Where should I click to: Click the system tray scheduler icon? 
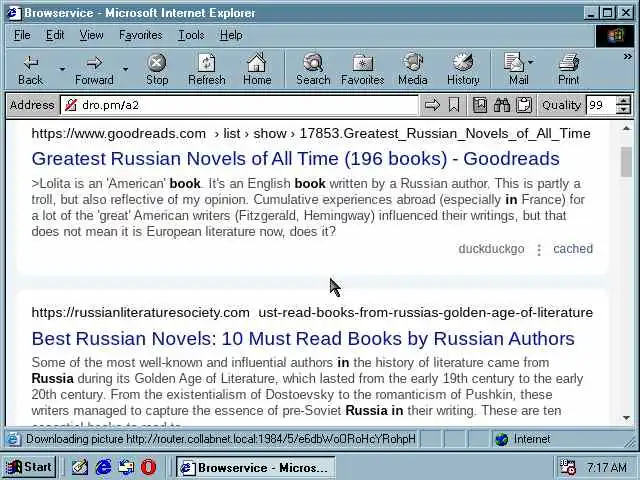coord(568,467)
